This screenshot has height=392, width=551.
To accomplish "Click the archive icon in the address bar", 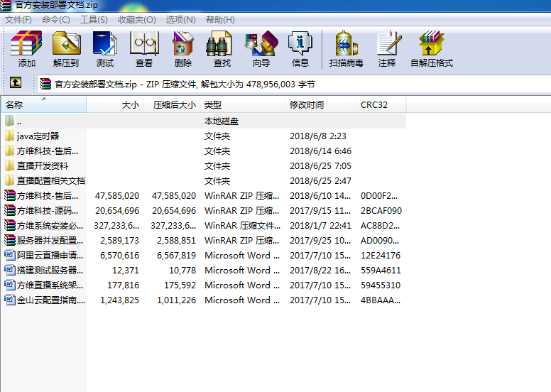I will tap(45, 84).
